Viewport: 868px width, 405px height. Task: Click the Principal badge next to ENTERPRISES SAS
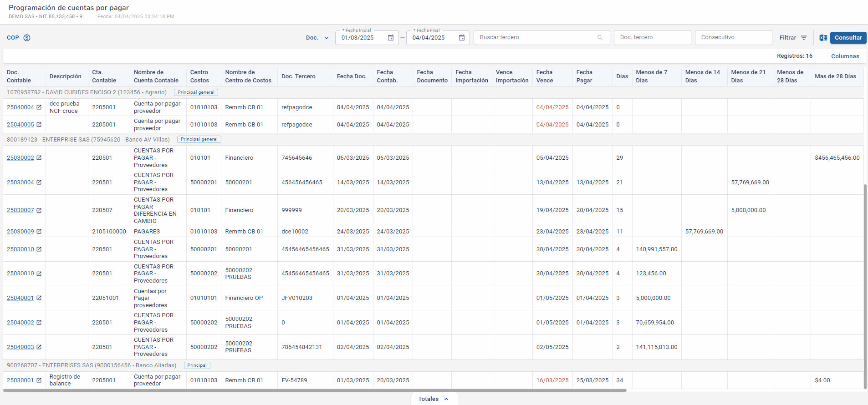coord(197,365)
